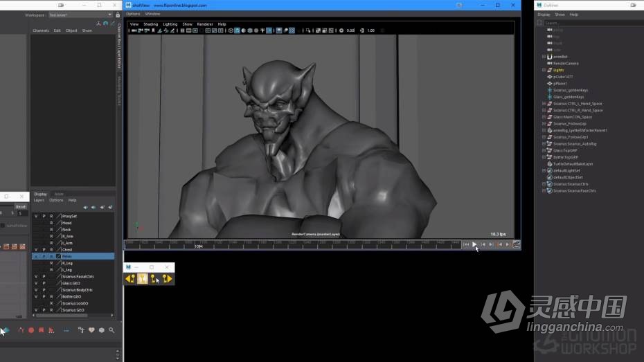Click the Pelvis layer color swatch
The image size is (644, 362).
58,256
